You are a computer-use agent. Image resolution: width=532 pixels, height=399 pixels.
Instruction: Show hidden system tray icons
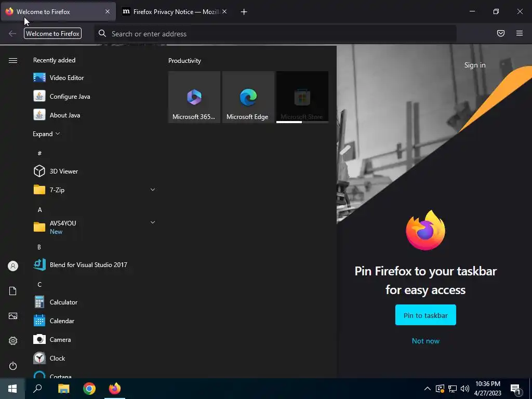coord(428,389)
